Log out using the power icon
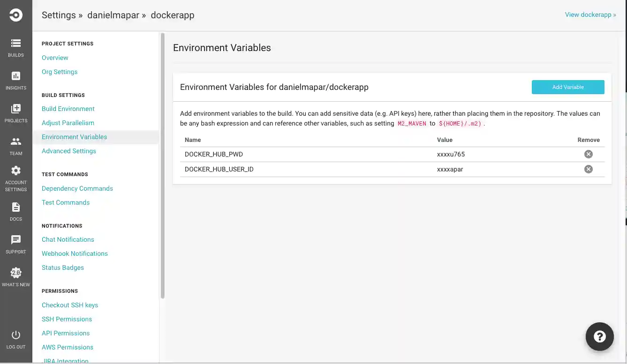627x364 pixels. click(x=16, y=338)
